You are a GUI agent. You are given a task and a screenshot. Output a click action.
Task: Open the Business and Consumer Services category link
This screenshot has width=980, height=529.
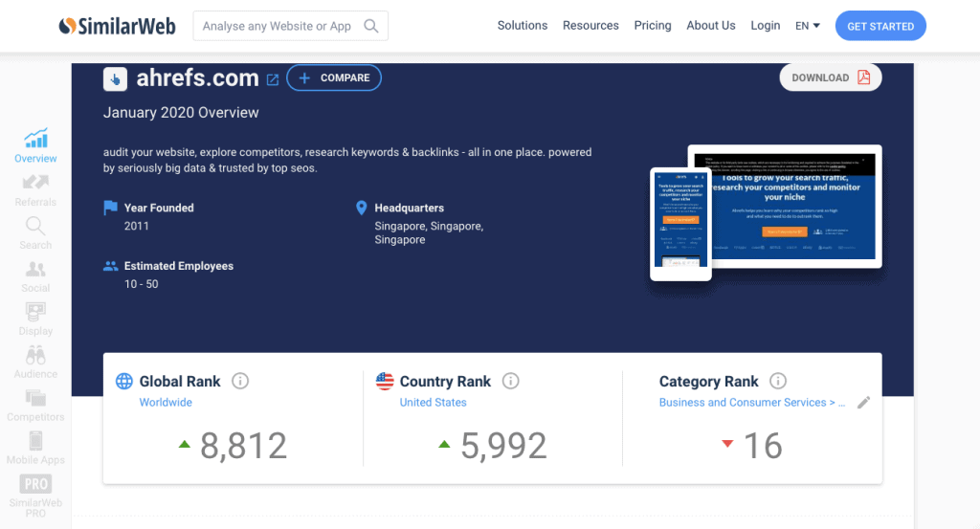(752, 402)
